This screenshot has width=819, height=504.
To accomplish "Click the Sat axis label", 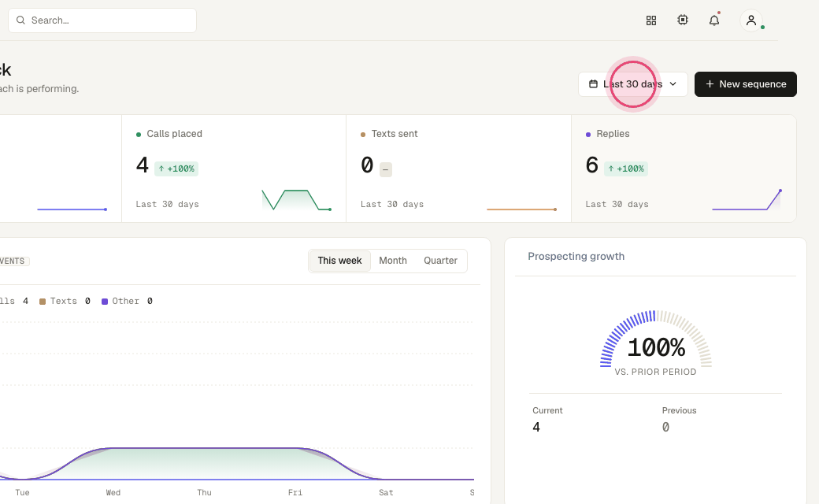I will coord(386,492).
